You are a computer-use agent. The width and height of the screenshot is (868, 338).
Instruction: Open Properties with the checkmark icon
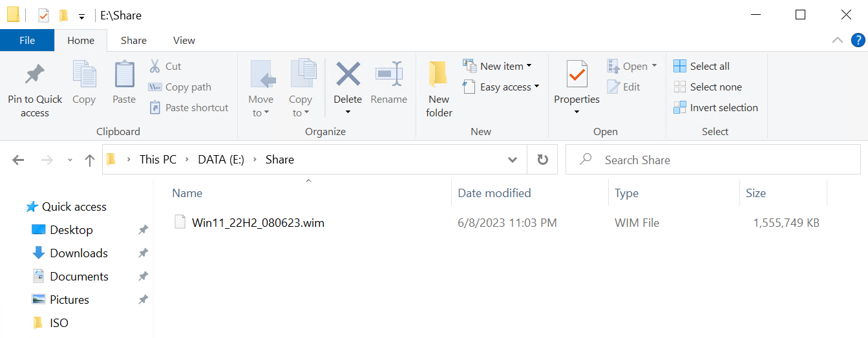click(577, 75)
